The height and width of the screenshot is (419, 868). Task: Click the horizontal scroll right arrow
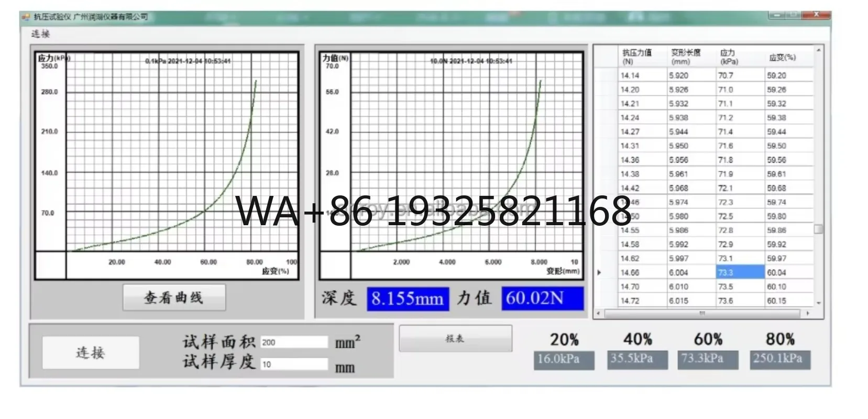tap(808, 313)
